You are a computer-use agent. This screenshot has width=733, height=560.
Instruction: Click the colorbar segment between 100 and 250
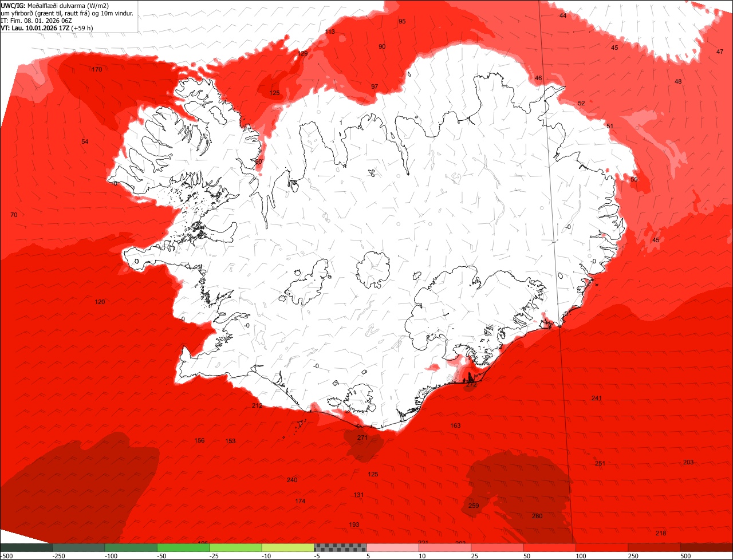[x=602, y=547]
